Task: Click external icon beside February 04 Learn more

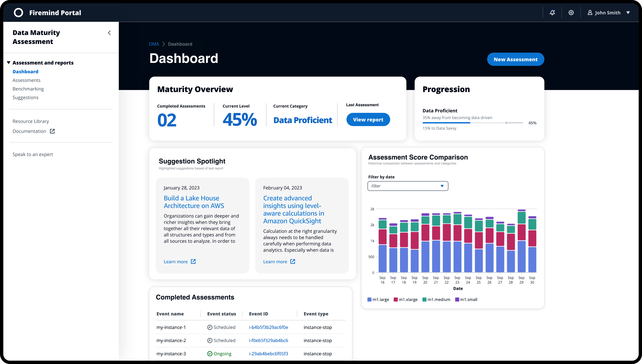Action: click(293, 262)
